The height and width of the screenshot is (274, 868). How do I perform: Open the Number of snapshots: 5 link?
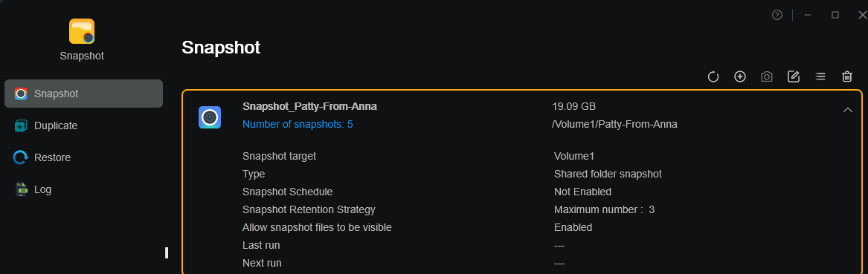pos(298,124)
